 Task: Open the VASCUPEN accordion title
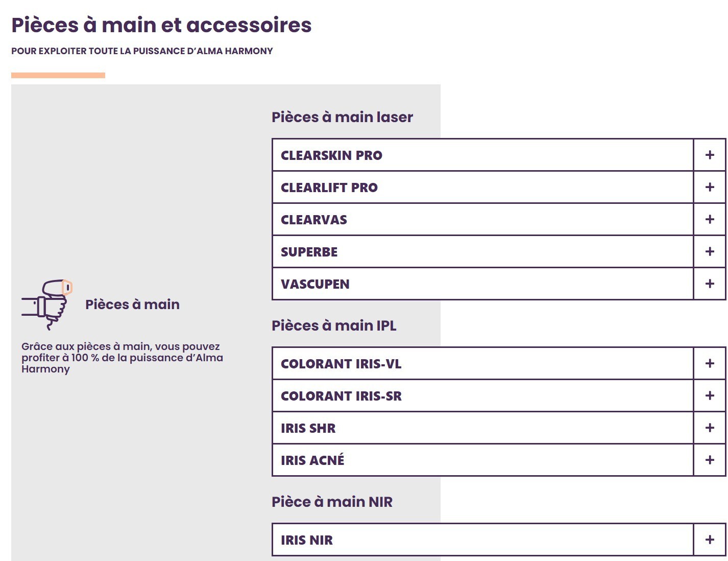pyautogui.click(x=315, y=284)
